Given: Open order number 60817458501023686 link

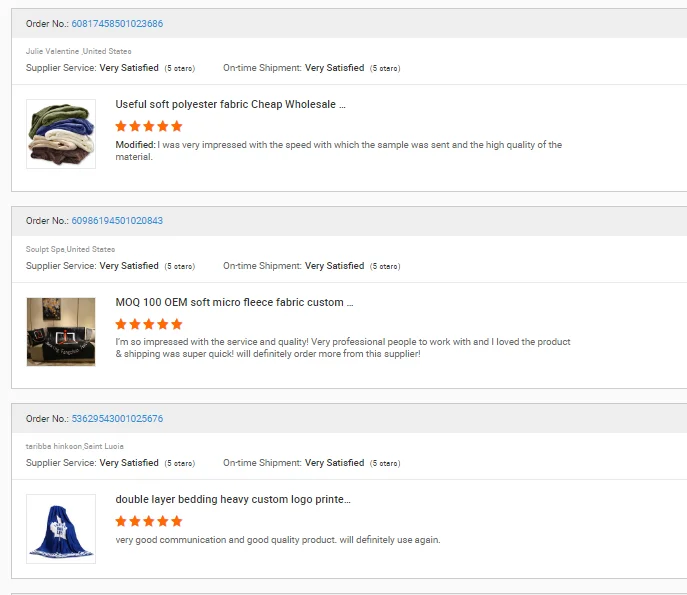Looking at the screenshot, I should [117, 23].
